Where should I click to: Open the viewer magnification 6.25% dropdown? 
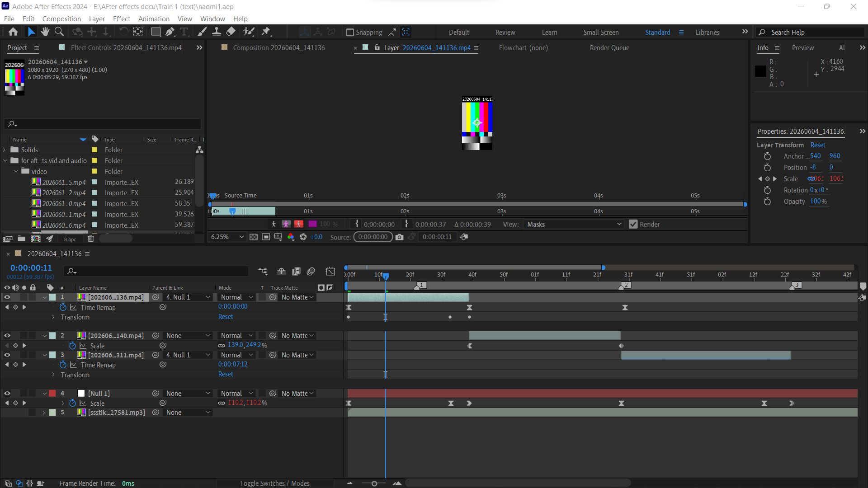pos(227,237)
